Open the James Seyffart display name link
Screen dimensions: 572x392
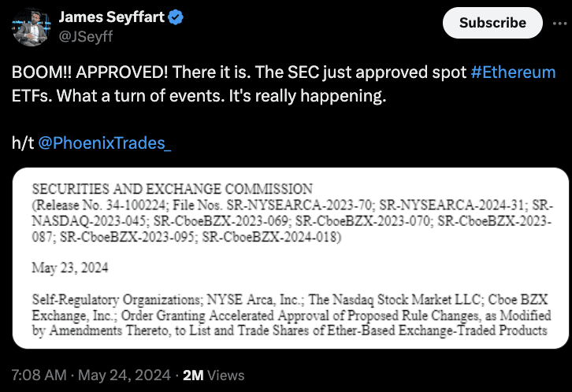(112, 17)
